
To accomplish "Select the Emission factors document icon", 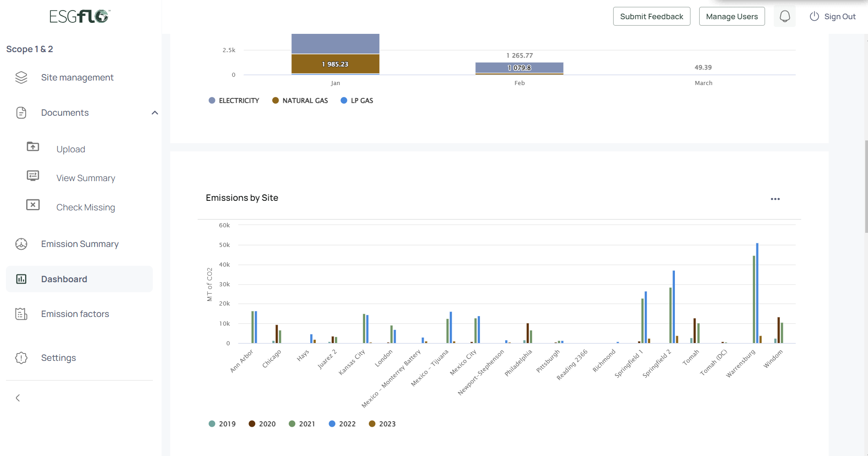I will pos(21,314).
